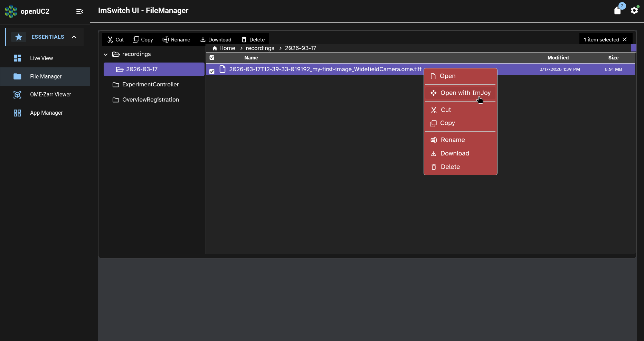Image resolution: width=644 pixels, height=341 pixels.
Task: Click the Copy button in the toolbar
Action: [143, 39]
